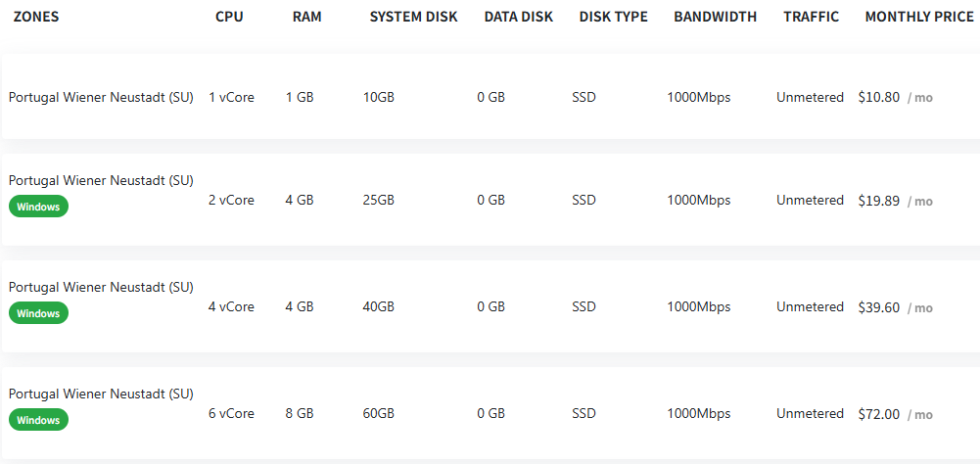Click SSD in the 4 vCore row
980x464 pixels.
click(x=583, y=307)
